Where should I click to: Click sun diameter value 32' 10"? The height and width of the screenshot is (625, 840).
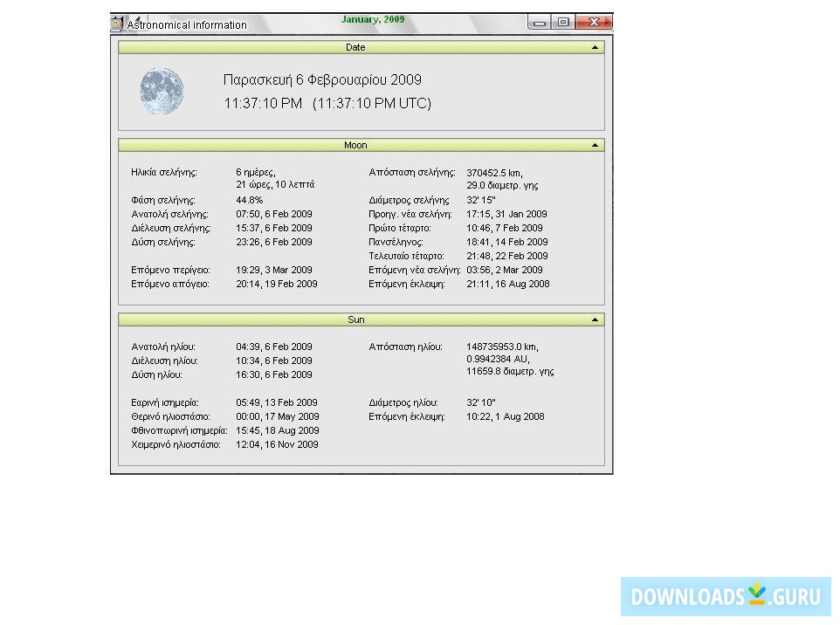point(480,402)
